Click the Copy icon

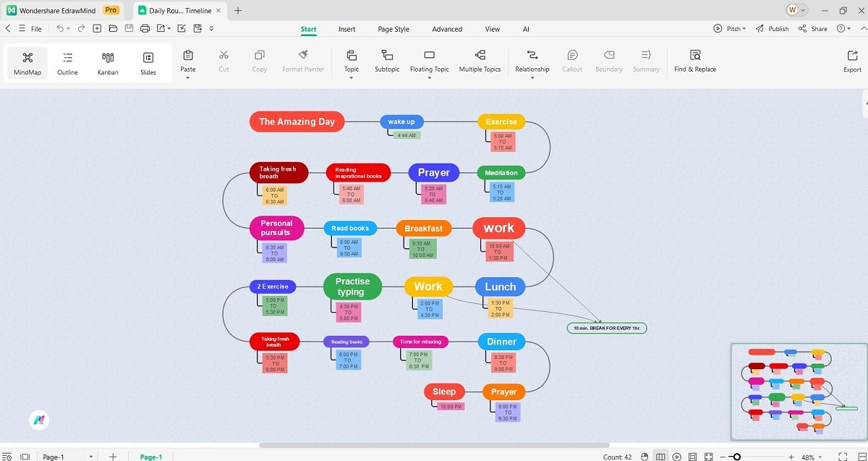[x=259, y=56]
